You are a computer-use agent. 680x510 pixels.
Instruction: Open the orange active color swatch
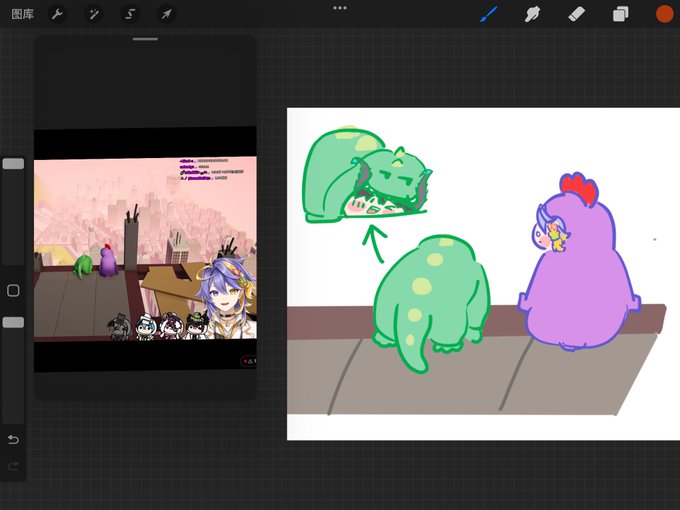(x=664, y=14)
